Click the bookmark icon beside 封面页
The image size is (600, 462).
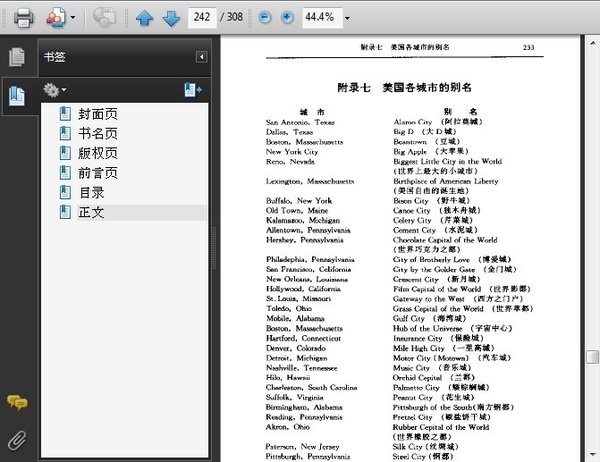(x=65, y=114)
